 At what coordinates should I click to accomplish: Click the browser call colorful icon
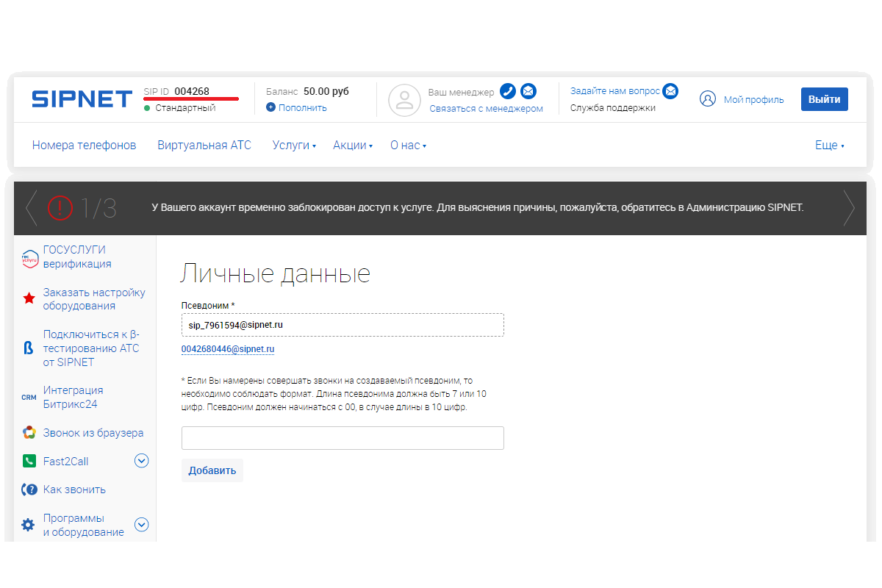[29, 433]
